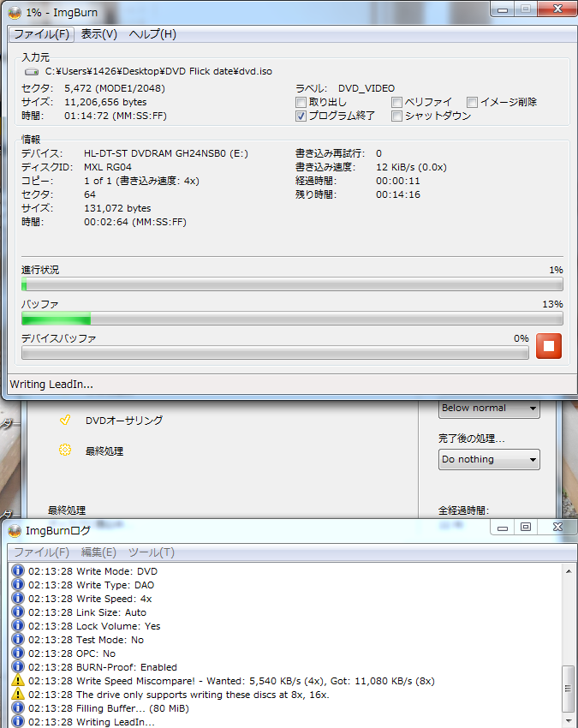Maximize the ImgBurn log window
Screen dimensions: 578x728
(x=526, y=527)
